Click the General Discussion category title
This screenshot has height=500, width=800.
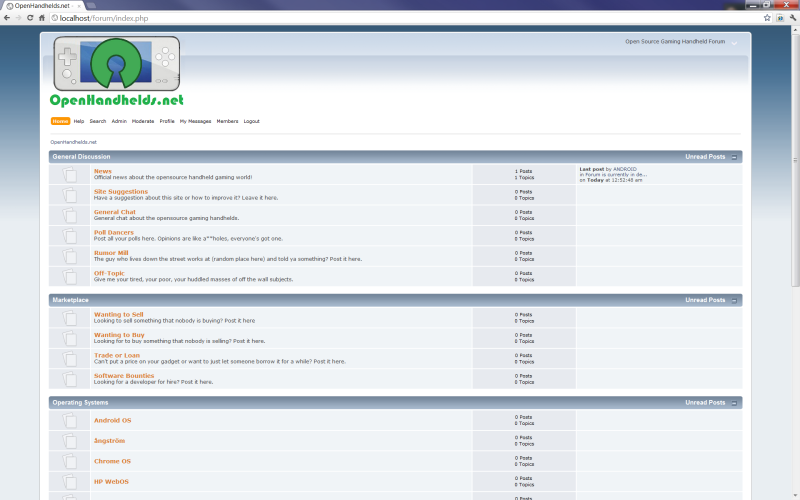point(82,157)
